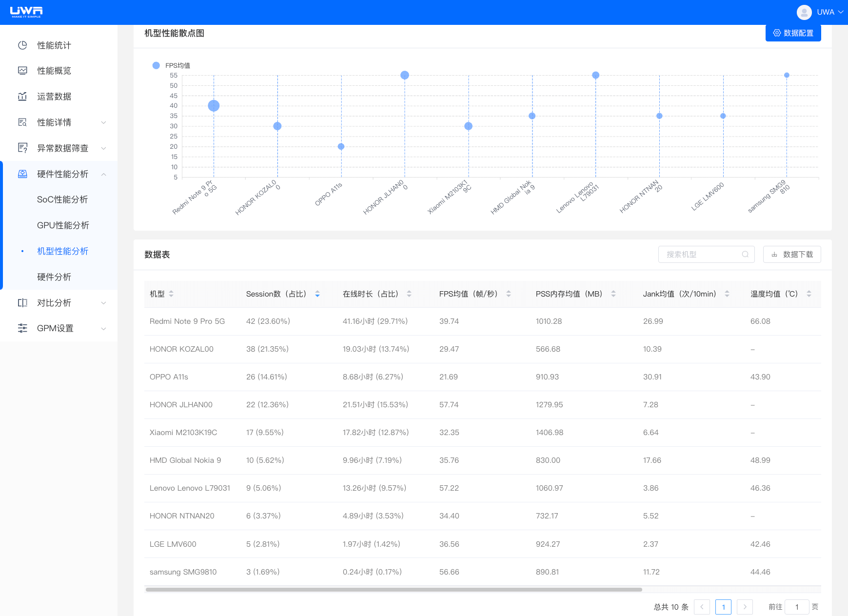Toggle the FPS均值 legend series
Viewport: 848px width, 616px height.
[171, 65]
